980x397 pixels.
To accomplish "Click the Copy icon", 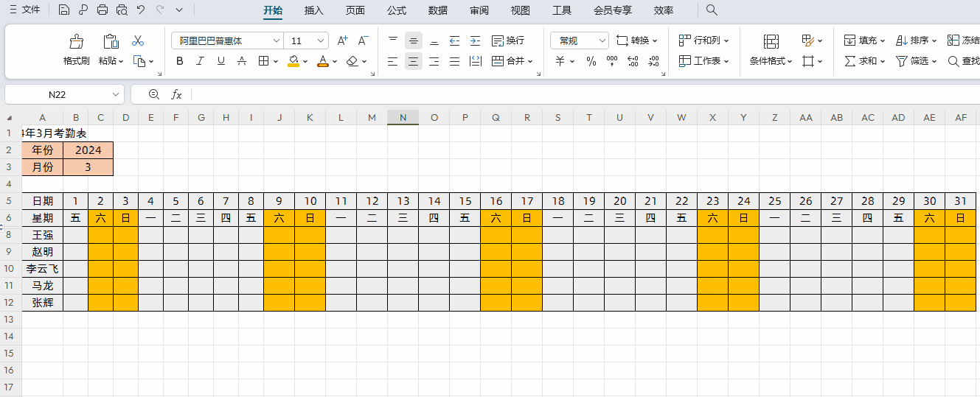I will [139, 61].
